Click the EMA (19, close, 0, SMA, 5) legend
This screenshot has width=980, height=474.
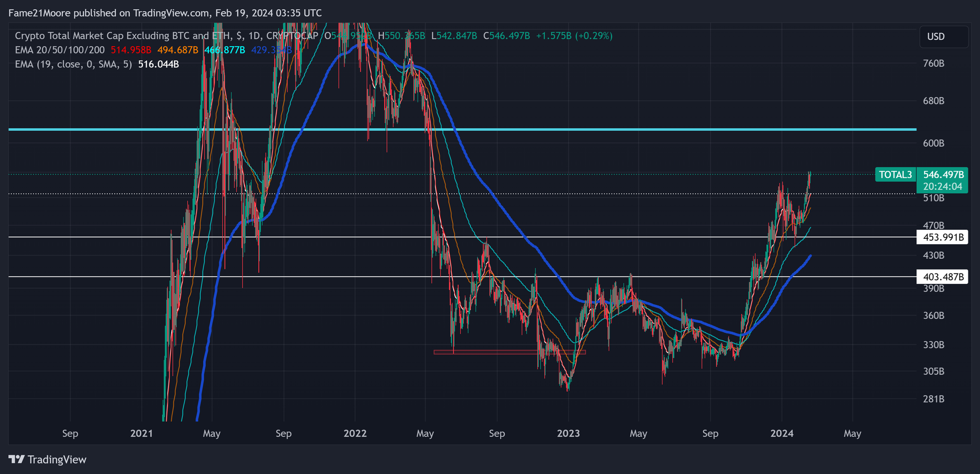point(73,64)
